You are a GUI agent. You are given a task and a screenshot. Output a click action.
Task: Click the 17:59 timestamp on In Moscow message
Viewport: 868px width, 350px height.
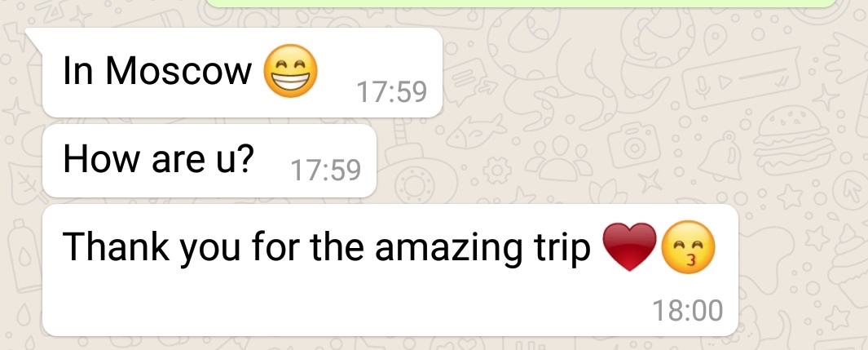(x=392, y=92)
